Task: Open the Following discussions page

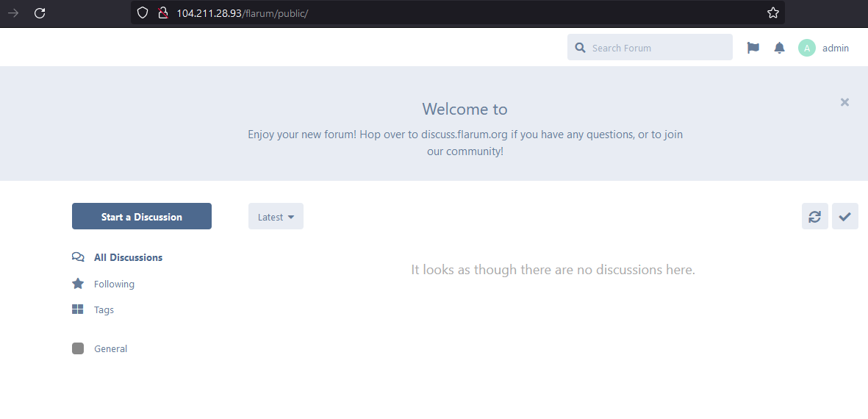Action: (114, 284)
